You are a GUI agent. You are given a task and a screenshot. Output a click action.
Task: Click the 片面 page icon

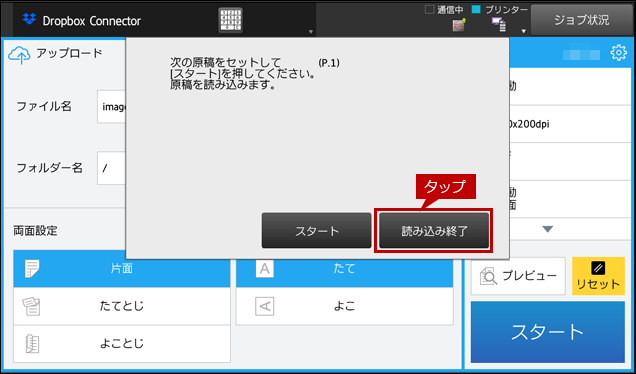point(32,269)
